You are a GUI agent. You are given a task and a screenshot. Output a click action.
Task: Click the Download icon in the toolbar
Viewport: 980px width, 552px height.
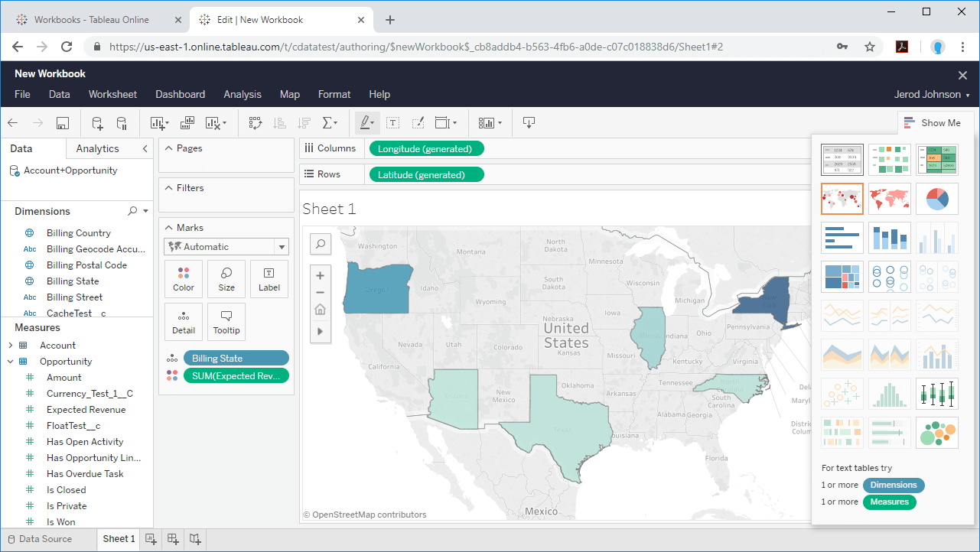529,123
